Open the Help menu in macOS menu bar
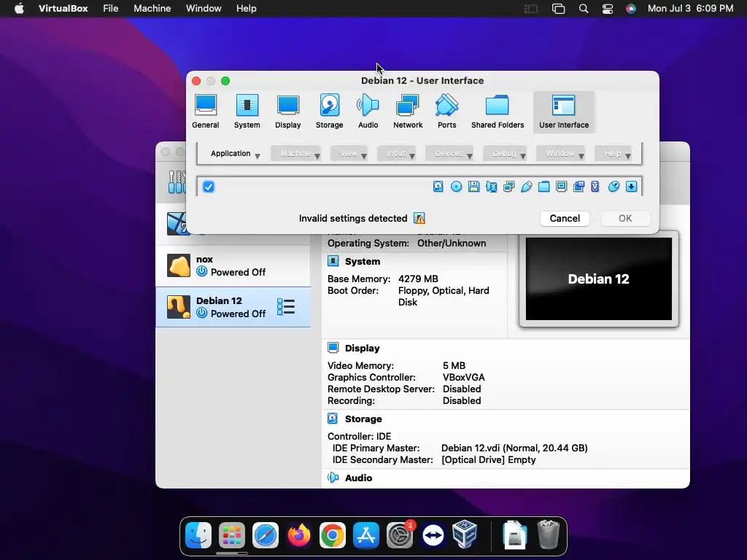Image resolution: width=747 pixels, height=560 pixels. tap(247, 9)
